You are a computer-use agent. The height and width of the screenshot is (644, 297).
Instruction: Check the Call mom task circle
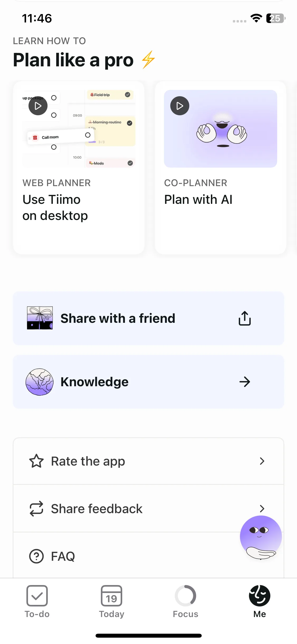pos(88,135)
